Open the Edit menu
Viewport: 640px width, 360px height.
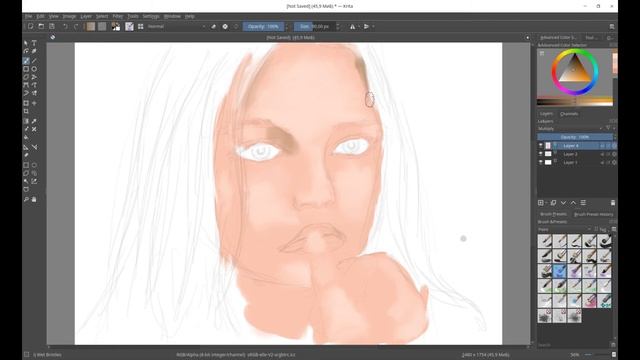pyautogui.click(x=40, y=16)
